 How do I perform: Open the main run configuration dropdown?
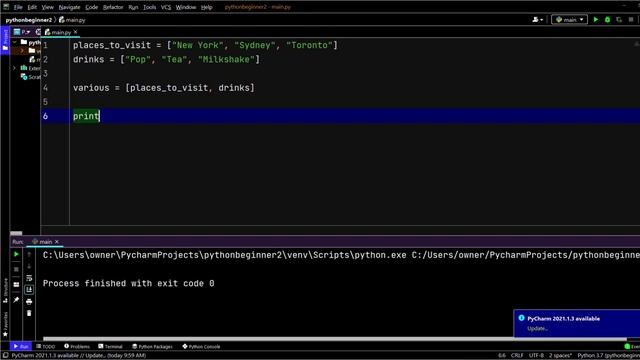pos(569,20)
